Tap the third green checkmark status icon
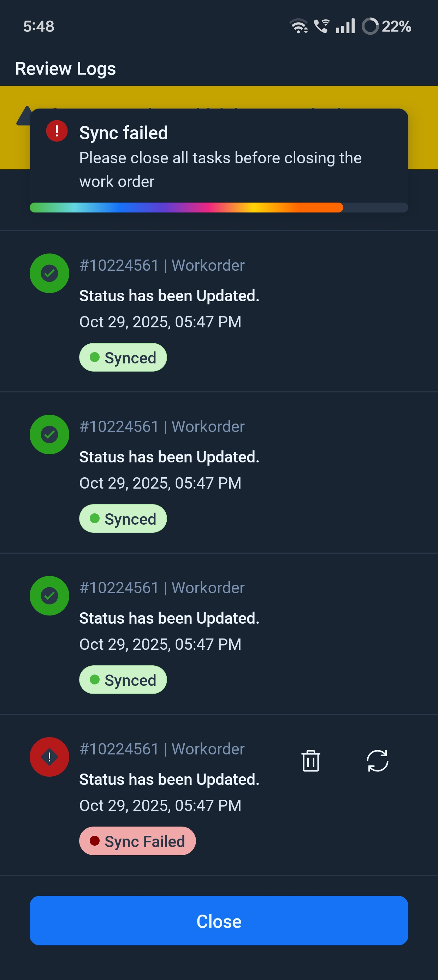This screenshot has width=438, height=980. [49, 596]
